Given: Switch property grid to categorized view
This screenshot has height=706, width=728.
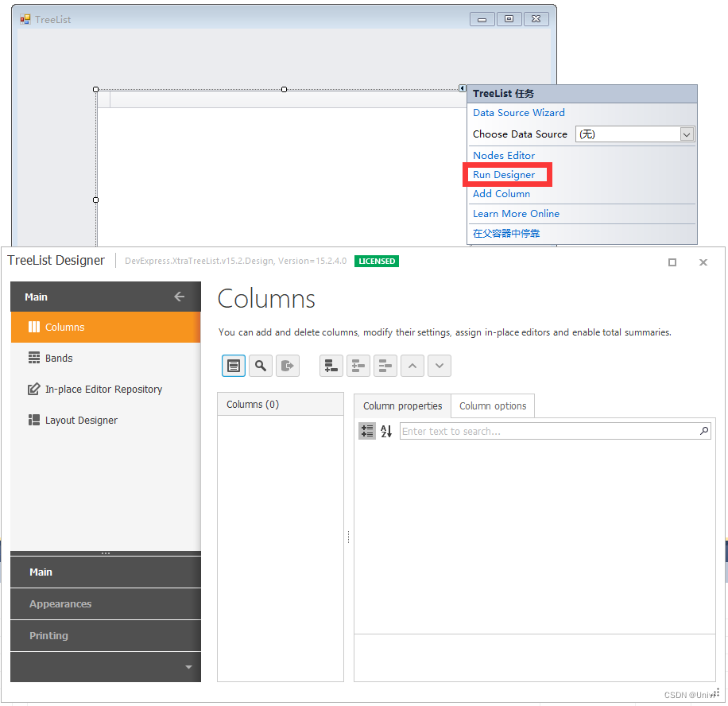Looking at the screenshot, I should click(x=367, y=431).
